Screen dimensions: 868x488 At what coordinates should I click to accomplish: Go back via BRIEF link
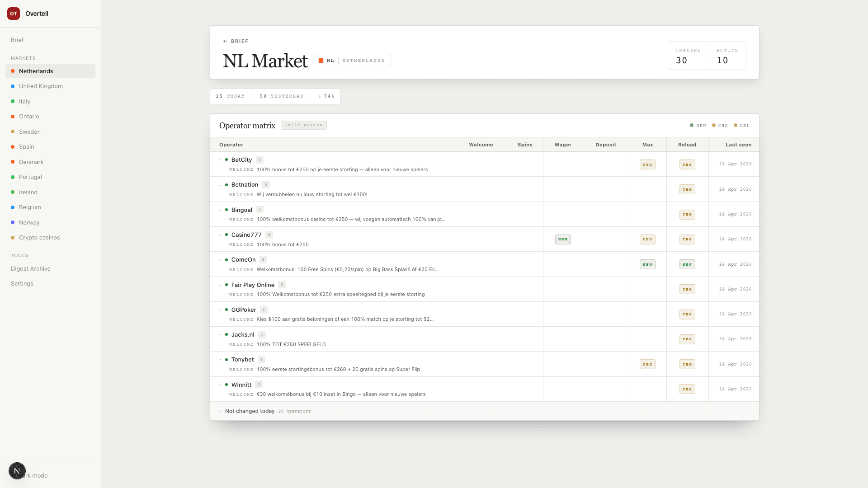coord(236,41)
